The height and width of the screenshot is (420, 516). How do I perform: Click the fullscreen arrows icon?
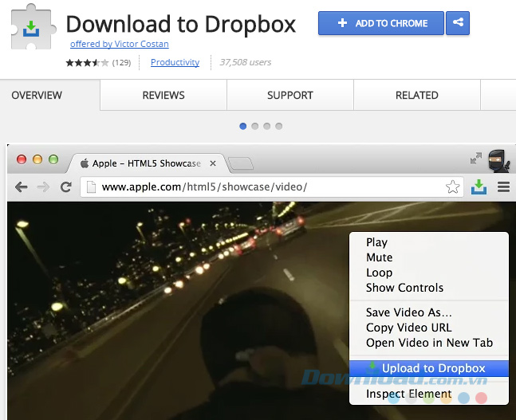476,159
